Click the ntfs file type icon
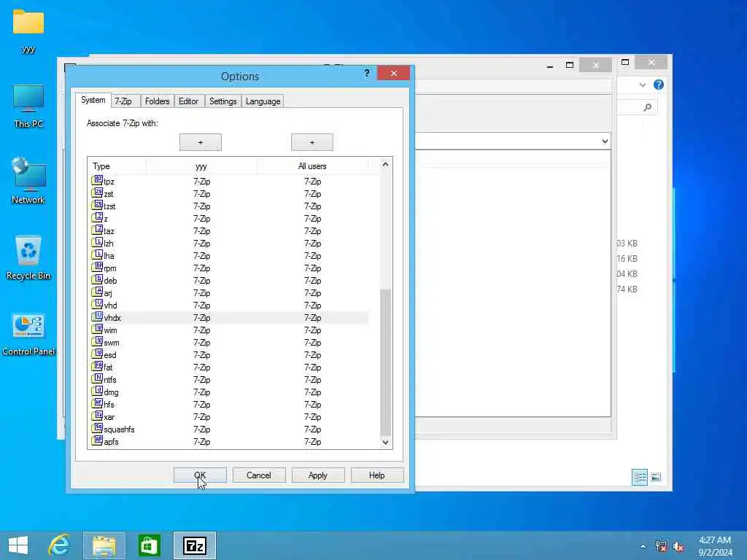 97,379
